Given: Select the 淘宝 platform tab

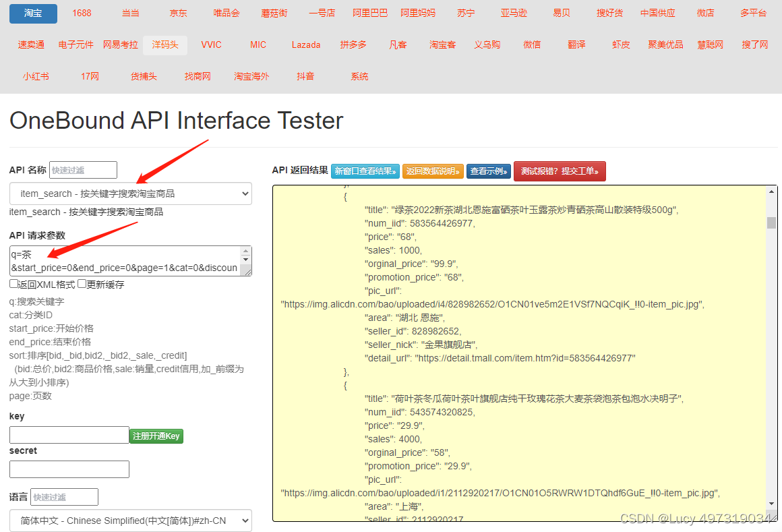Looking at the screenshot, I should 33,13.
